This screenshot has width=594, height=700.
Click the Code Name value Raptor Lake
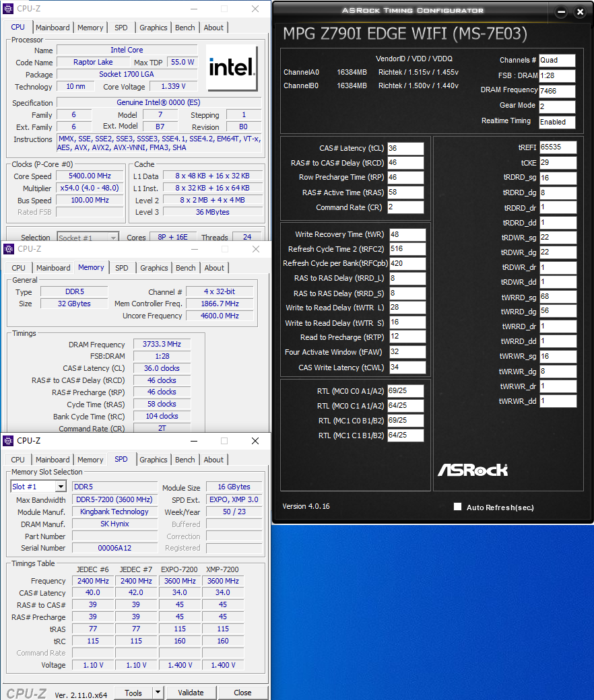point(93,62)
